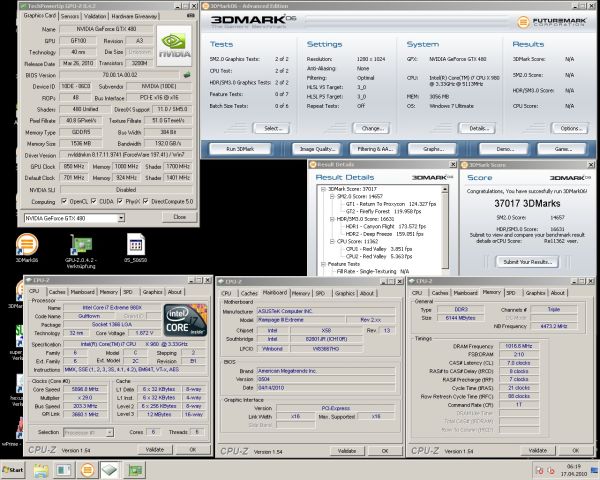The width and height of the screenshot is (600, 480).
Task: Click the Game... button
Action: click(x=562, y=149)
